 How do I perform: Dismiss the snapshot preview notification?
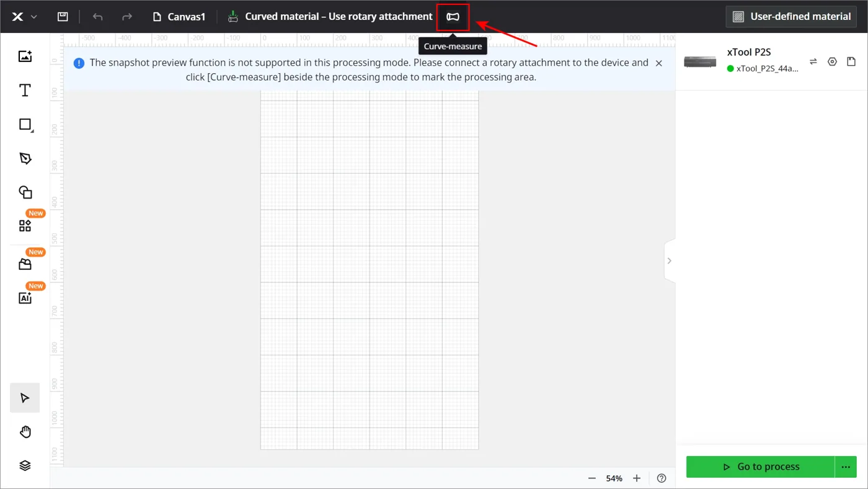click(x=658, y=63)
